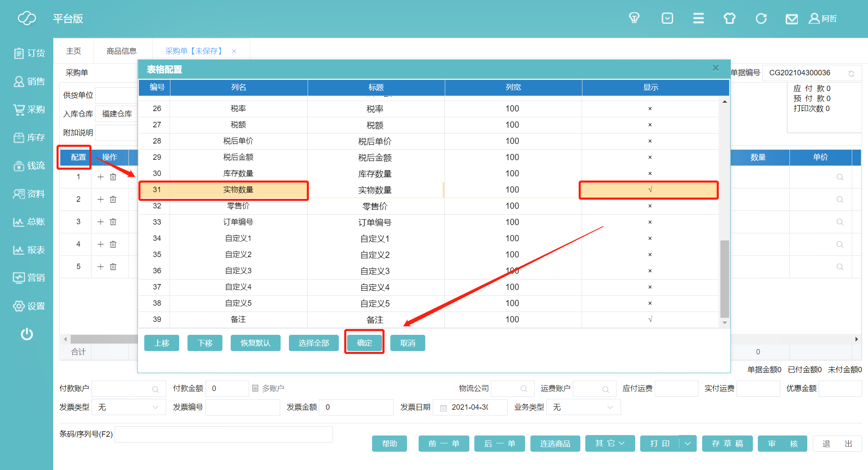Delete row 3 using trash icon

tap(113, 222)
